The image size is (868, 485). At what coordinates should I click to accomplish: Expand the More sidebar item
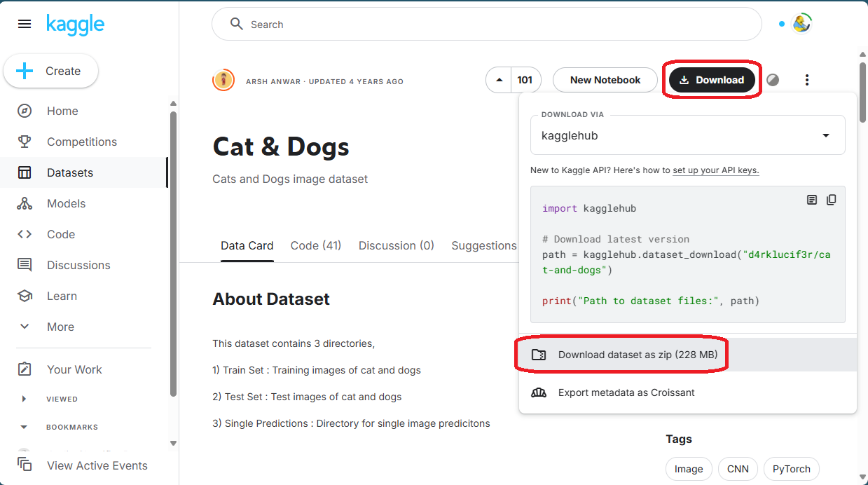[25, 327]
